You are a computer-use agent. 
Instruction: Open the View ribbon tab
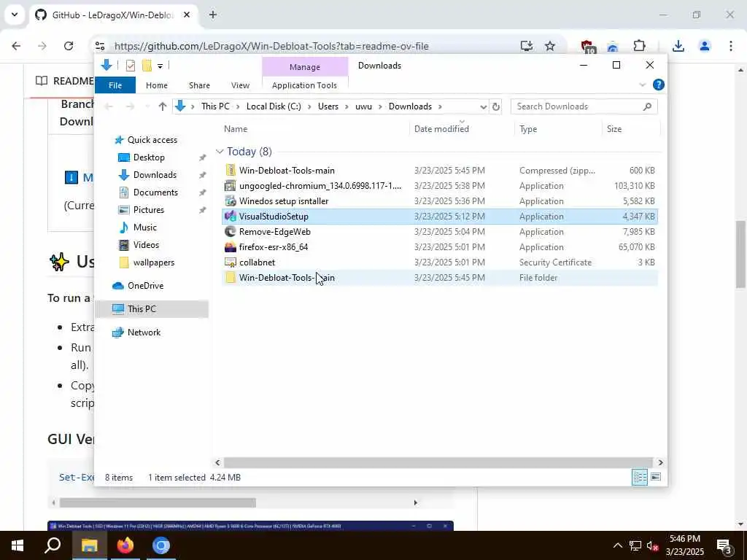[240, 85]
